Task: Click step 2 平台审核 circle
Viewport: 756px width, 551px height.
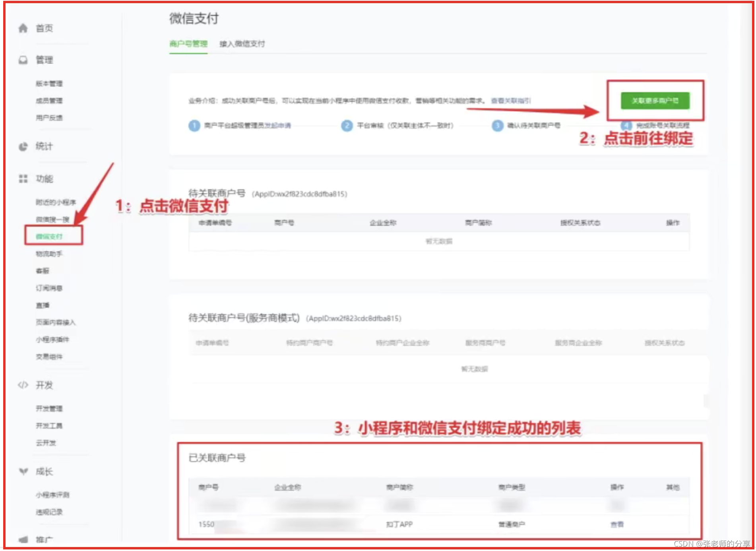Action: click(347, 126)
